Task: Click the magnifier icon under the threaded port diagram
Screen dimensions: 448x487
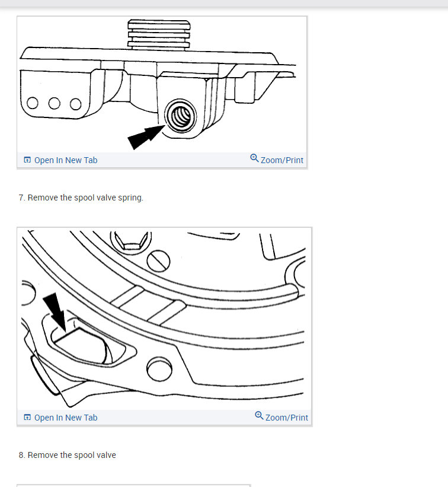Action: pyautogui.click(x=254, y=158)
